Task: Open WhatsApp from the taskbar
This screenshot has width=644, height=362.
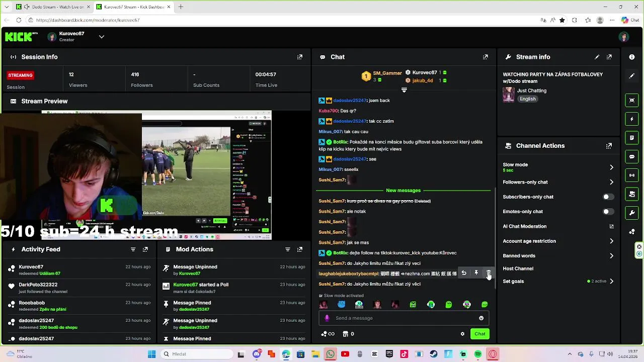Action: 330,354
